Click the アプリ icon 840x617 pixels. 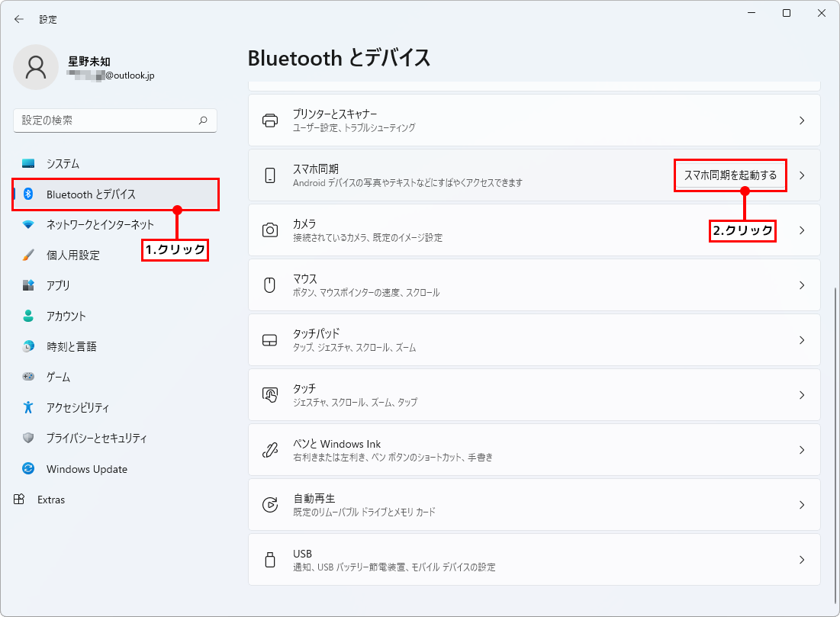click(28, 285)
